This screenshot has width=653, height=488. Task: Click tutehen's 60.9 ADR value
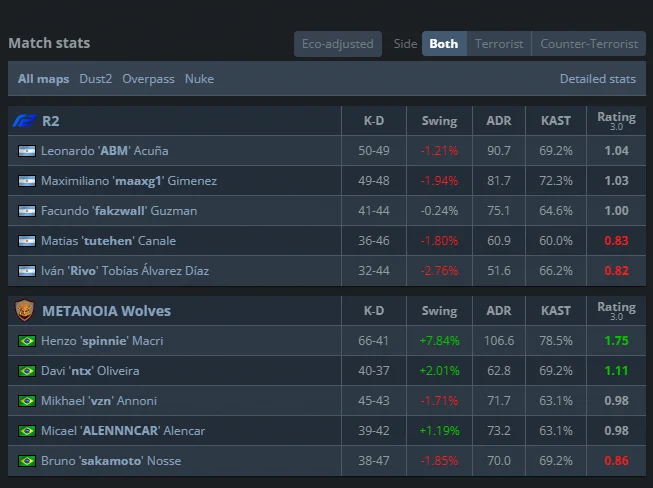(x=499, y=241)
